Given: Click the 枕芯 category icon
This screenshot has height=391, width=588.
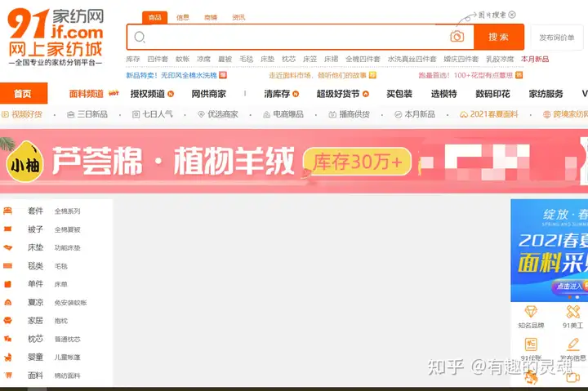Looking at the screenshot, I should point(8,339).
